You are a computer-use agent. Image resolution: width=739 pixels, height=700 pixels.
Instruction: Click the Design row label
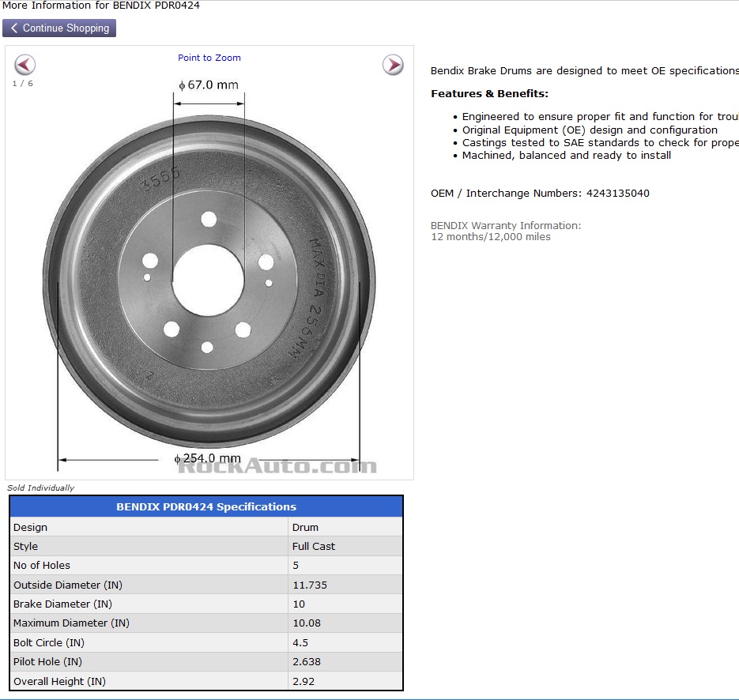pos(30,527)
